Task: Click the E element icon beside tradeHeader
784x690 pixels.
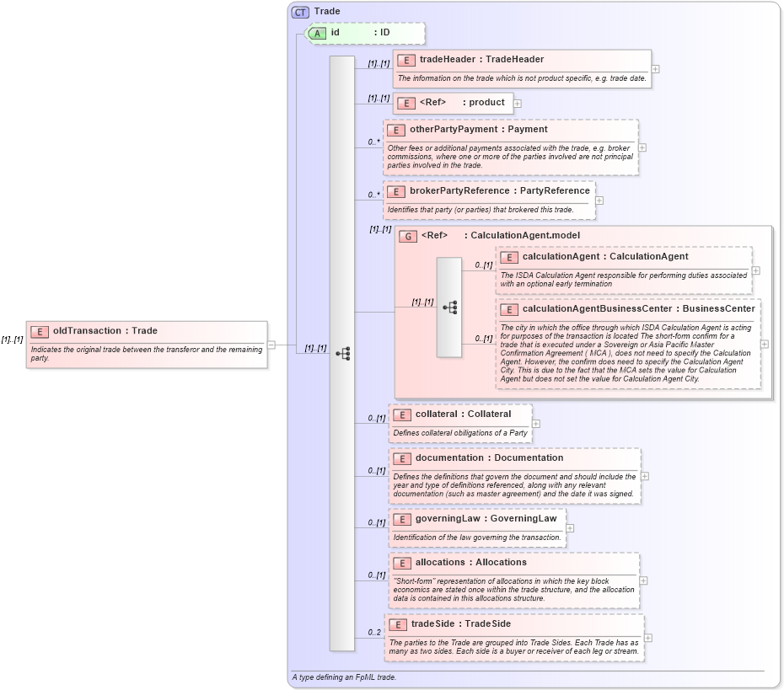Action: 405,60
